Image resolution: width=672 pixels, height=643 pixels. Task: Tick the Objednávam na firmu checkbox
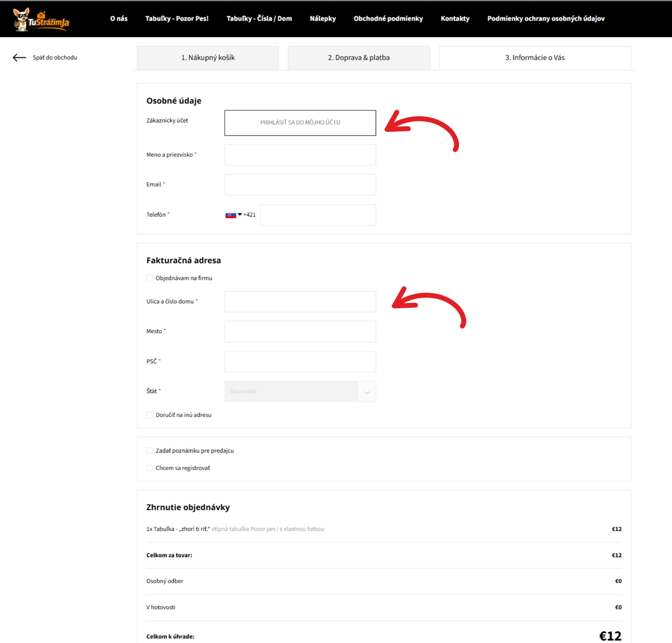[150, 278]
